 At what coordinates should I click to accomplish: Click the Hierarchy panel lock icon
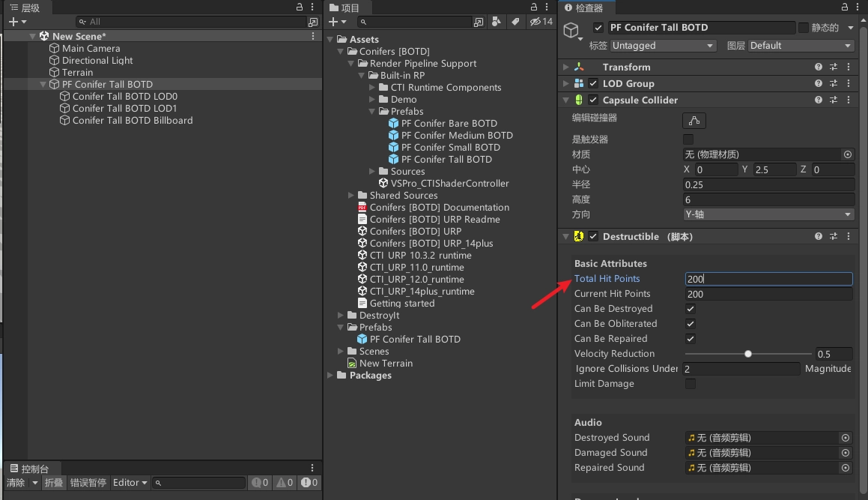300,7
